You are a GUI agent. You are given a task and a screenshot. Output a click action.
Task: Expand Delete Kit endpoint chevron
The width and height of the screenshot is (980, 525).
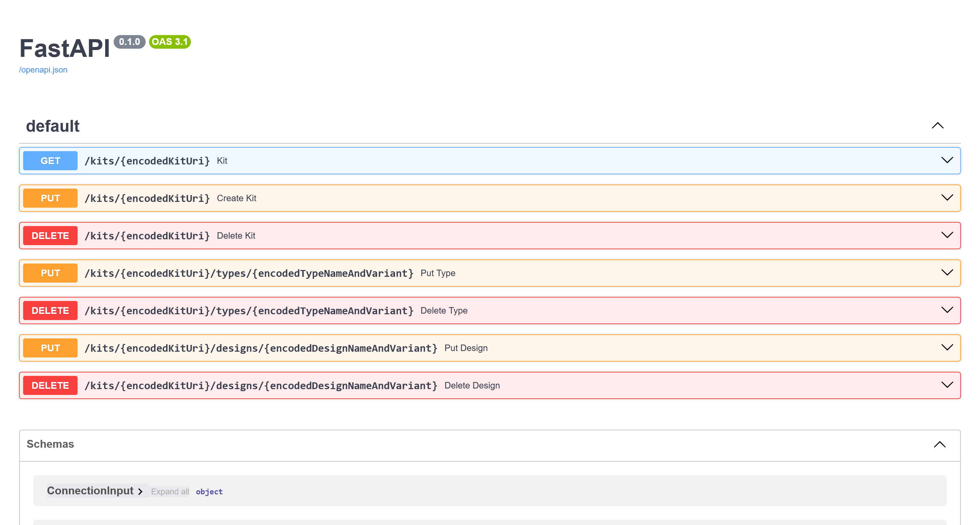[x=947, y=235]
